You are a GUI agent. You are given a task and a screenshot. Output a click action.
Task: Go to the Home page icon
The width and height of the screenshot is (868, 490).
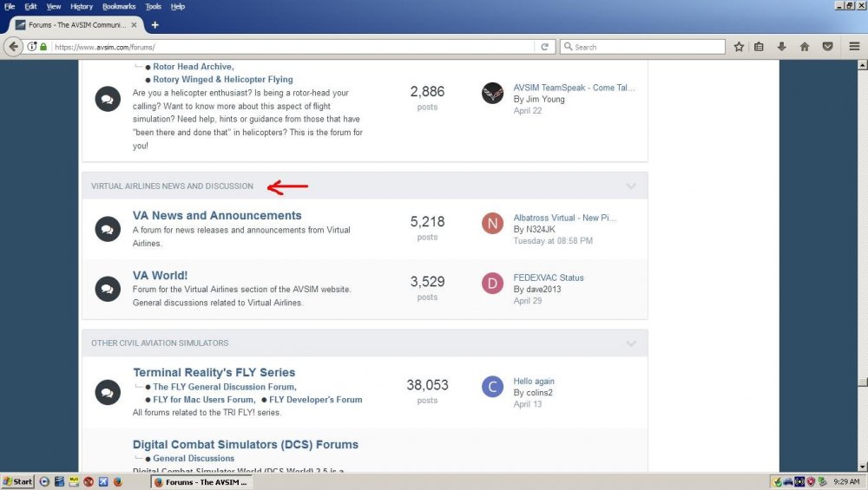(805, 47)
